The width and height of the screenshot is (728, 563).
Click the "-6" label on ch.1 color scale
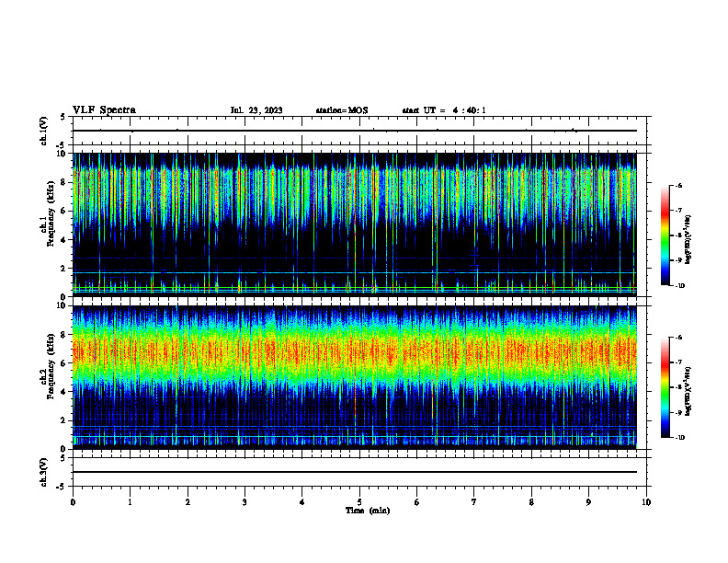coord(678,186)
